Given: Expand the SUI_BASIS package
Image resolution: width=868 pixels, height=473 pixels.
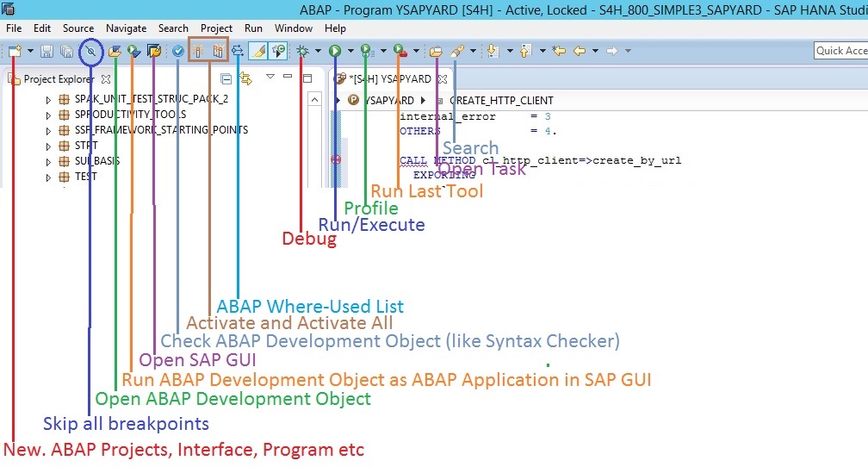Looking at the screenshot, I should coord(48,162).
